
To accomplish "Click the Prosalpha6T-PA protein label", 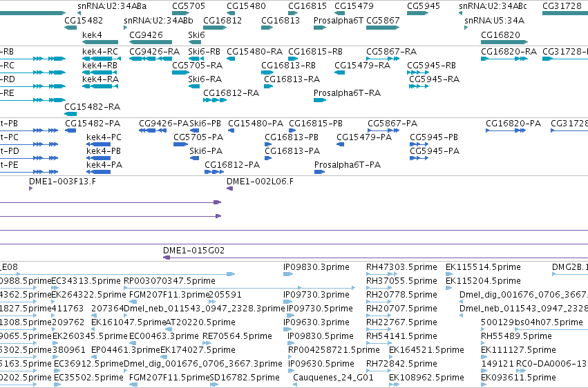I will tap(348, 165).
